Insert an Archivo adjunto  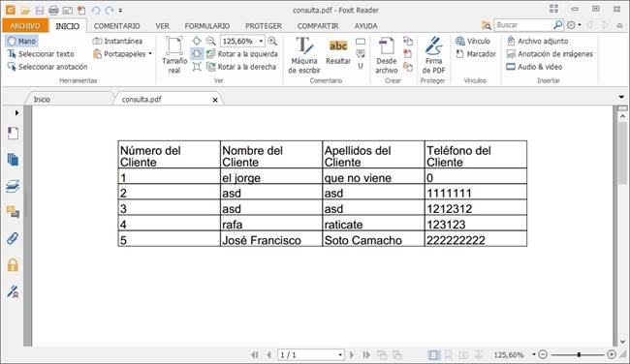pos(537,41)
